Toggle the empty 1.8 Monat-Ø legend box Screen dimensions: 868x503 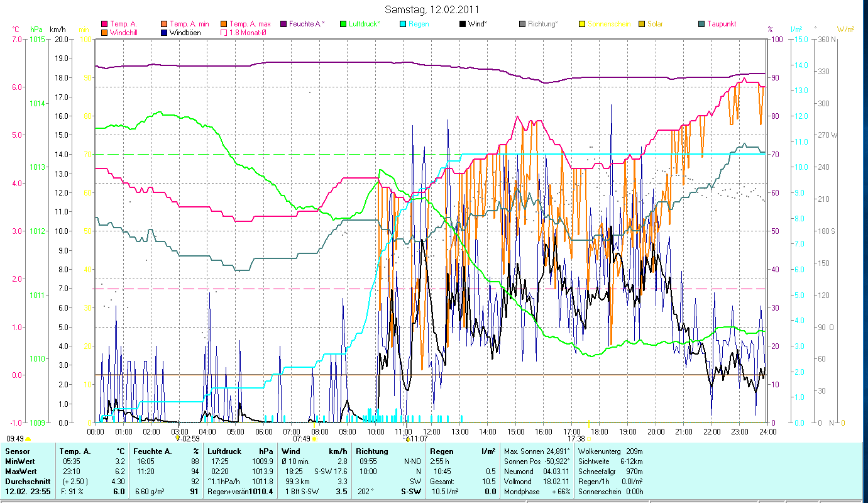pos(224,32)
